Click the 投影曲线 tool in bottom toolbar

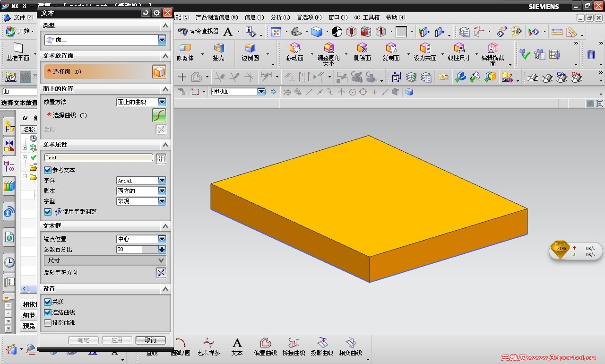[x=322, y=347]
